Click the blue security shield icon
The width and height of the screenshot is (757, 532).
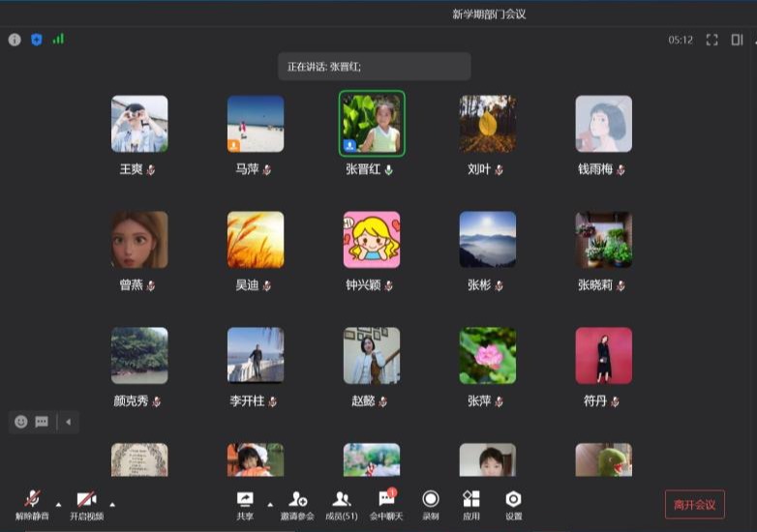click(37, 40)
